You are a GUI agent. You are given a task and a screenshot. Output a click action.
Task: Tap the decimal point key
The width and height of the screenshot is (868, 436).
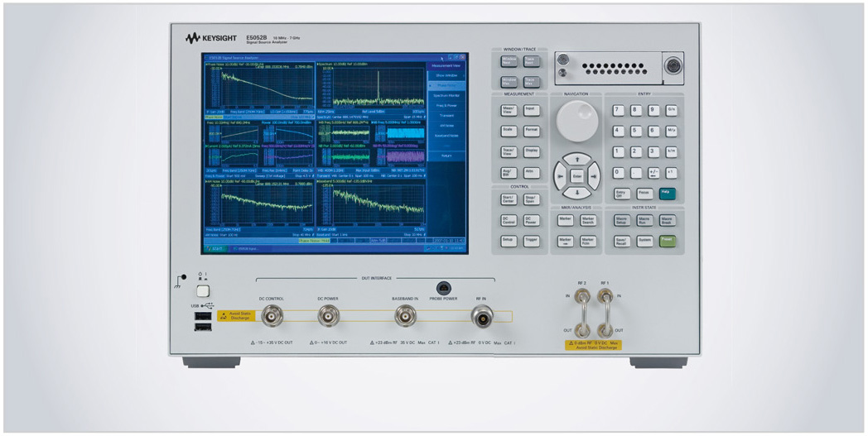click(636, 173)
